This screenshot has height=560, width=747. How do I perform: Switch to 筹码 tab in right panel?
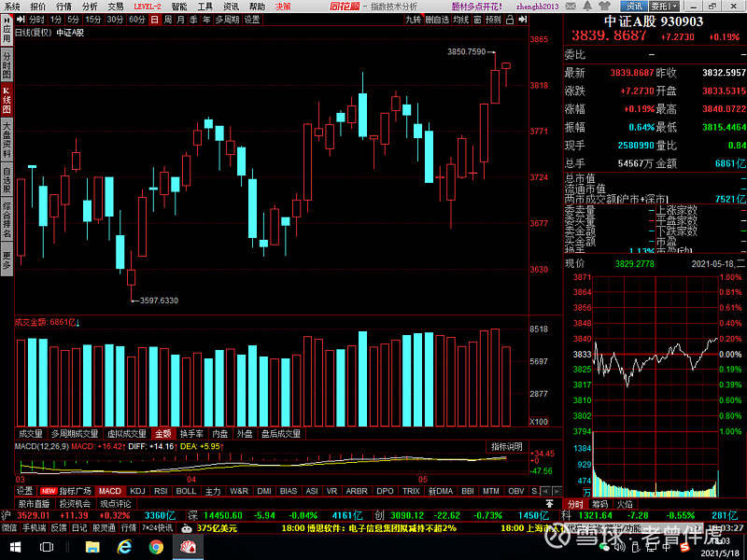600,504
